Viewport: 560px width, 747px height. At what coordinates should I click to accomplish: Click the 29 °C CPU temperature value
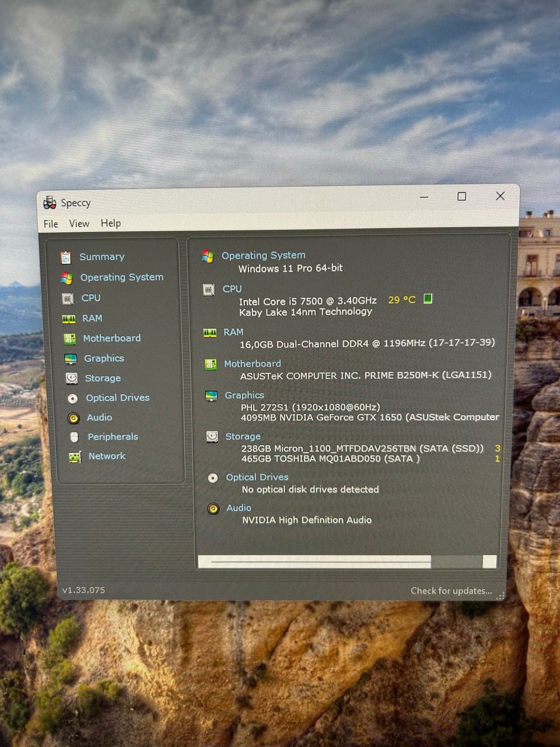[402, 300]
